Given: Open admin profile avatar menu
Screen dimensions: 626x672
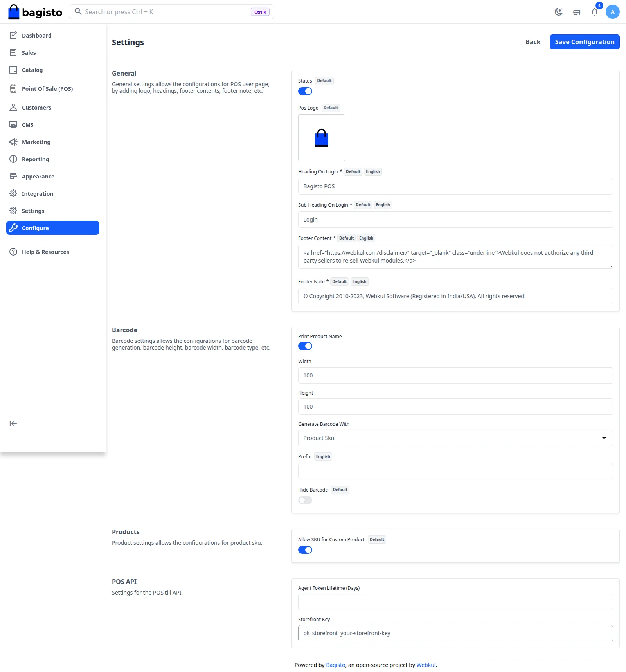Looking at the screenshot, I should pyautogui.click(x=613, y=12).
